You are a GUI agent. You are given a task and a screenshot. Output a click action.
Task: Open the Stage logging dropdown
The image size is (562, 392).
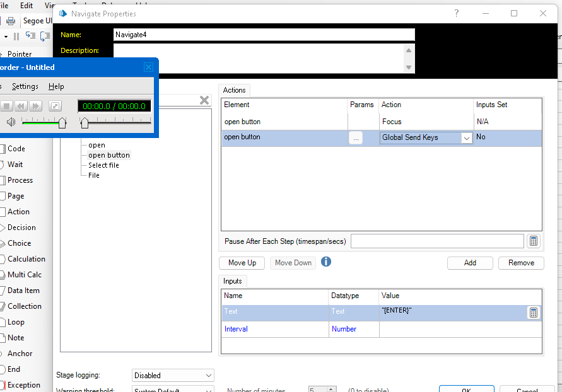(173, 376)
